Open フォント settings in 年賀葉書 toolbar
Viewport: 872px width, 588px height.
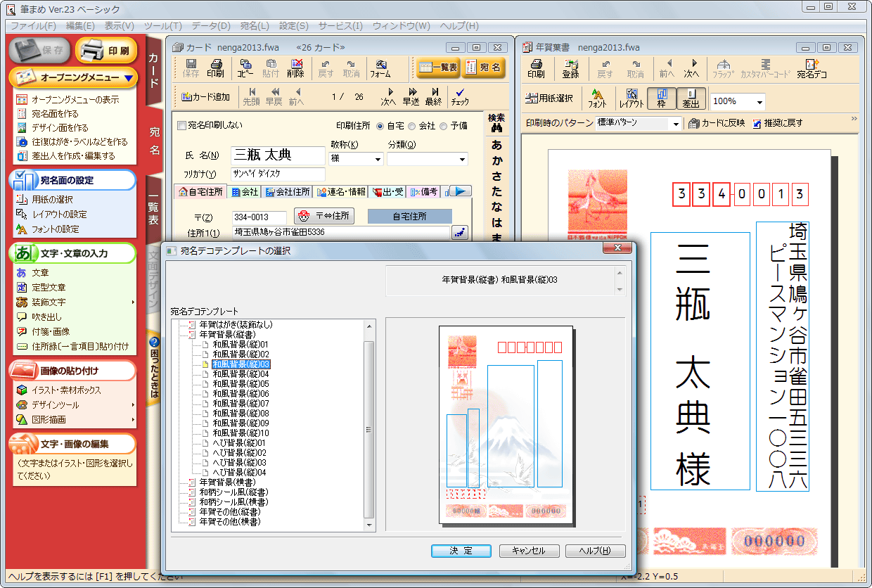(x=597, y=99)
